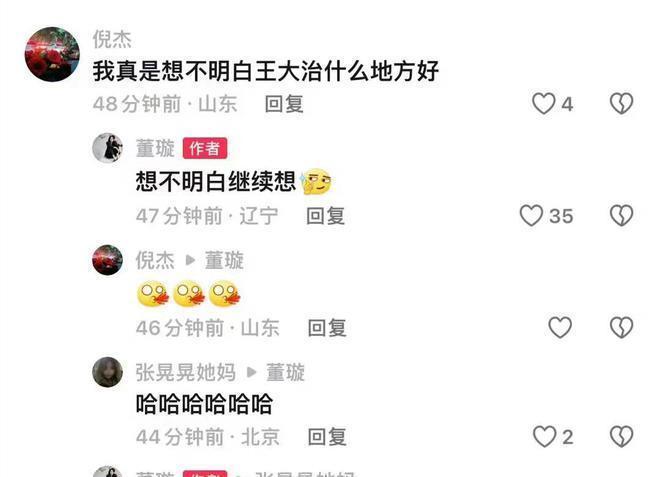Dislike 张晃晃她妈's 哈哈哈 comment
This screenshot has width=660, height=477.
tap(621, 437)
